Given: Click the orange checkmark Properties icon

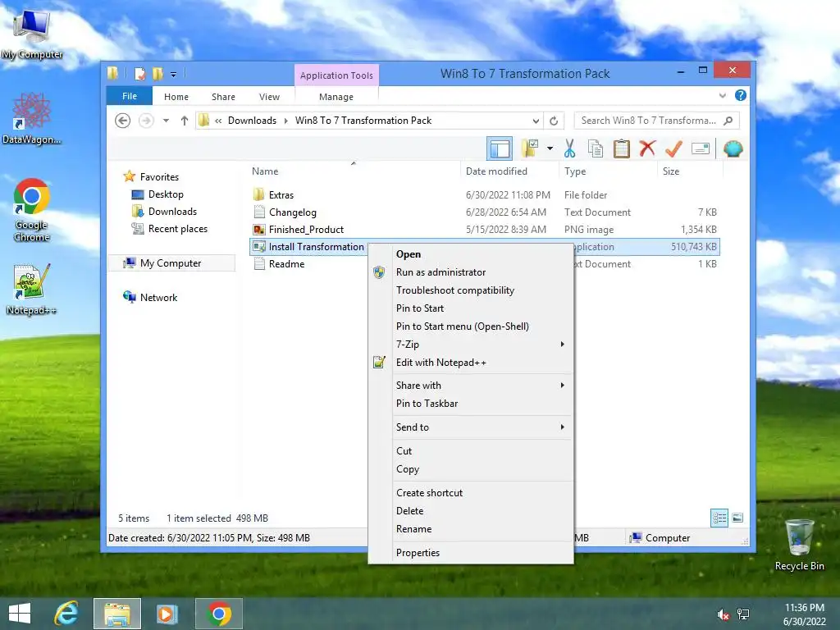Looking at the screenshot, I should tap(673, 149).
